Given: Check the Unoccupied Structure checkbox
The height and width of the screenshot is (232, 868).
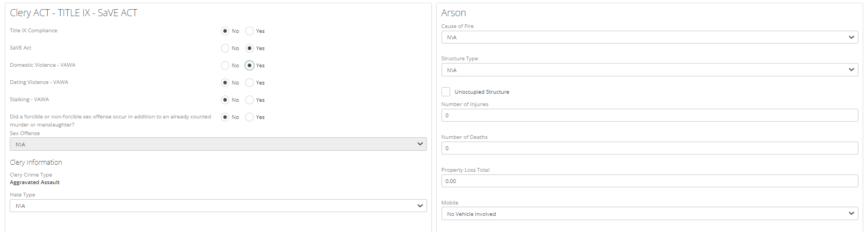Looking at the screenshot, I should (x=446, y=92).
